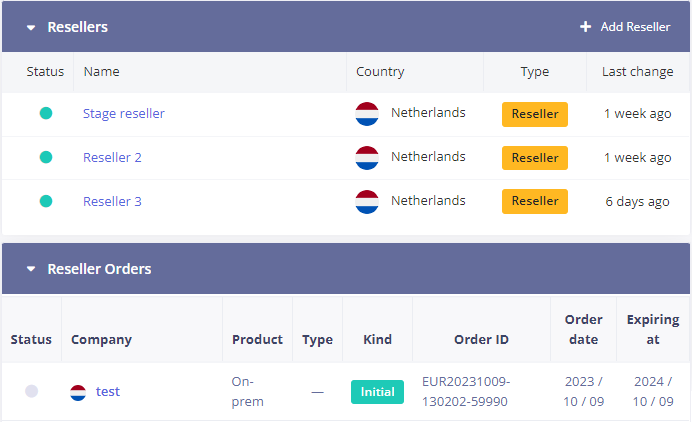Click Reseller type badge in Stage reseller row
692x423 pixels.
(534, 114)
